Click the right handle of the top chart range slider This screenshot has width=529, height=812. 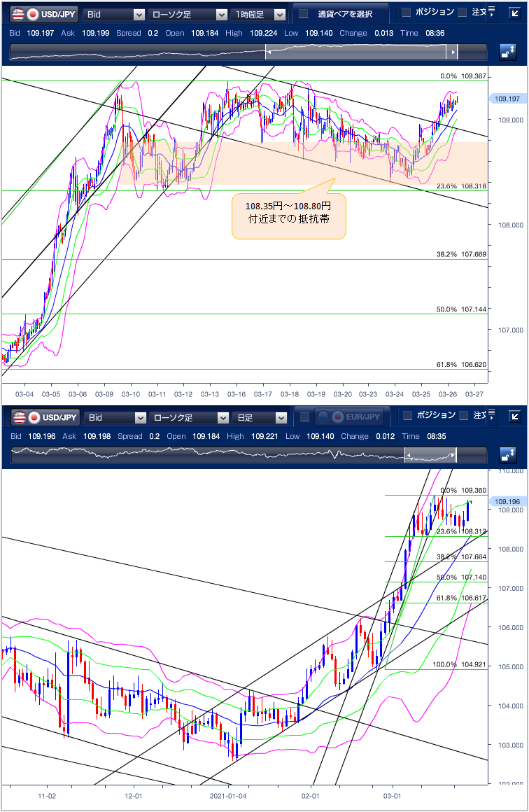coord(453,52)
